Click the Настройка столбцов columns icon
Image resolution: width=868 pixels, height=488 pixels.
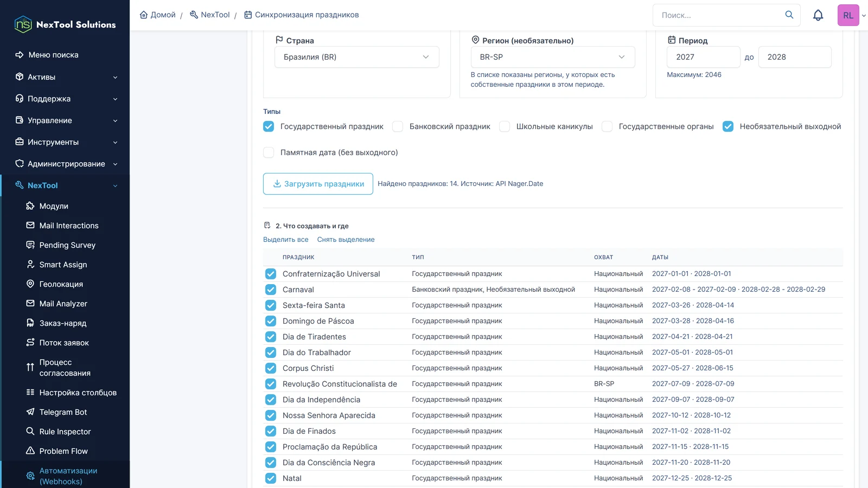(x=30, y=393)
